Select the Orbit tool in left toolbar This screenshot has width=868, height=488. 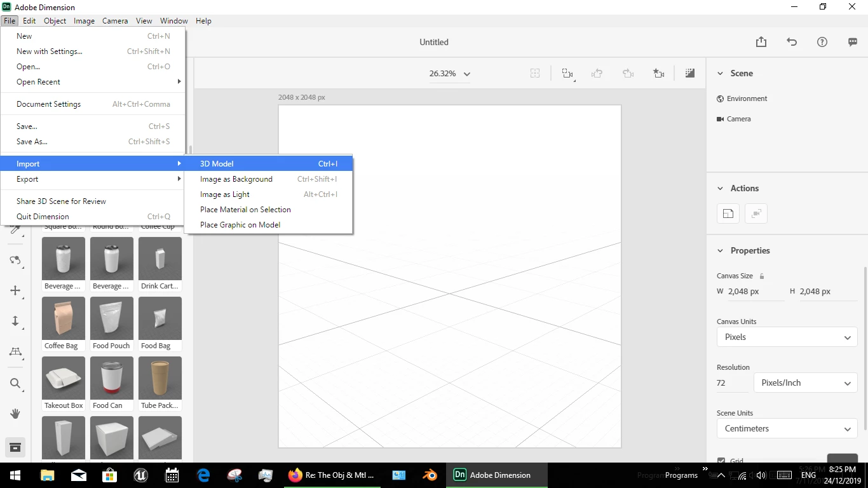point(15,260)
